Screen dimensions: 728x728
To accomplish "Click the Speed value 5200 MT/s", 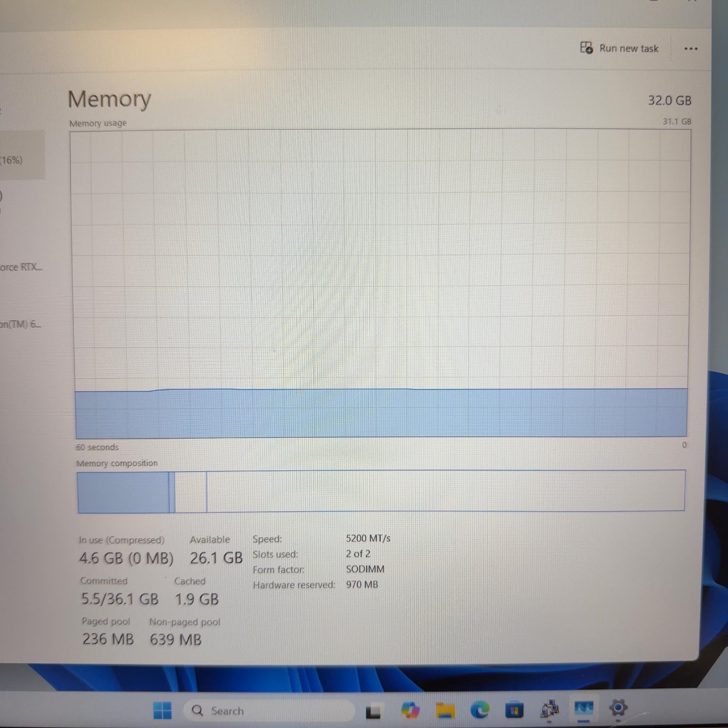I will click(x=368, y=538).
